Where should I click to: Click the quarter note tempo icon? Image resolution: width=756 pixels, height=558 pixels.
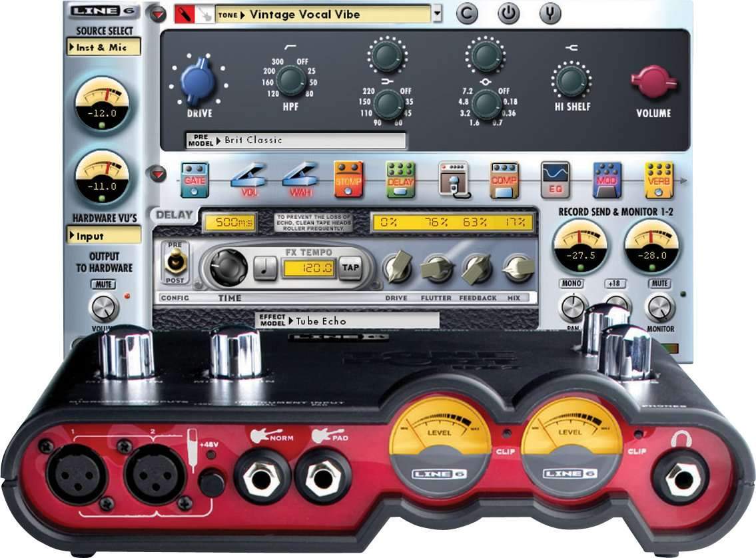point(265,268)
